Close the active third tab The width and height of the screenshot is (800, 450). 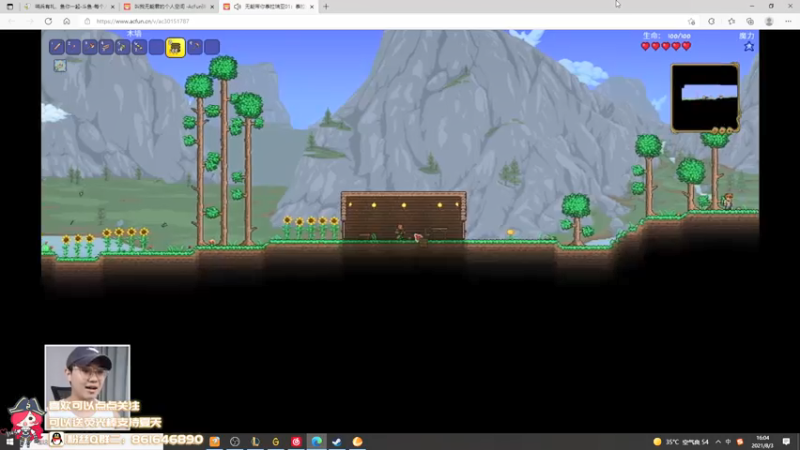tap(312, 7)
